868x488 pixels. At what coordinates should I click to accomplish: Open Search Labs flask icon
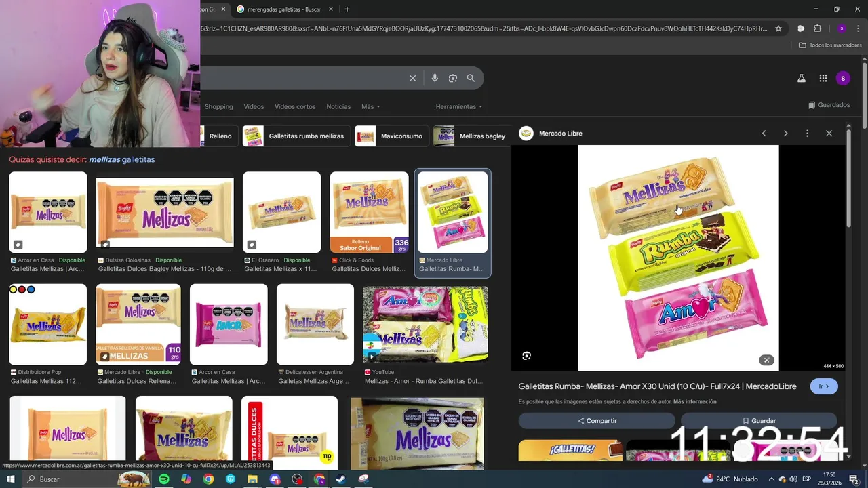pos(801,78)
